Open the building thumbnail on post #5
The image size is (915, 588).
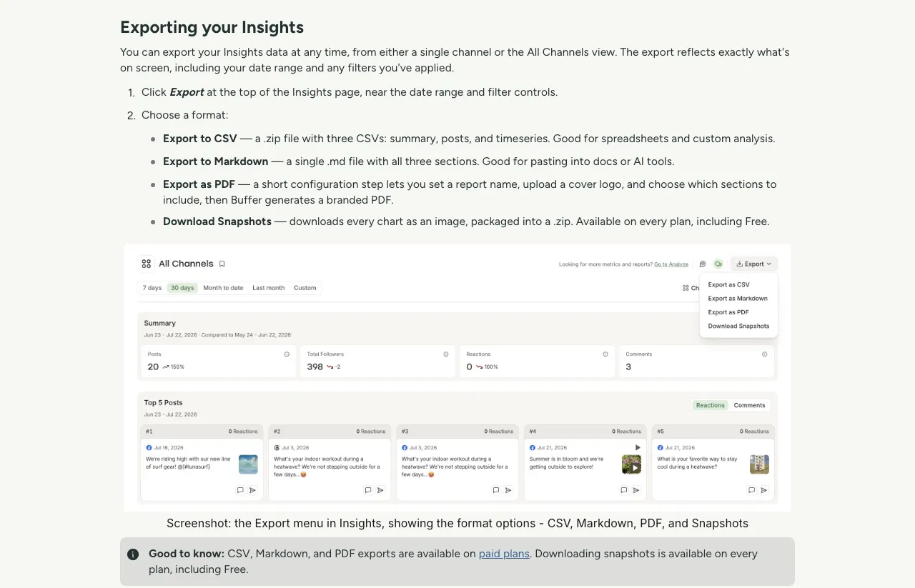tap(759, 464)
